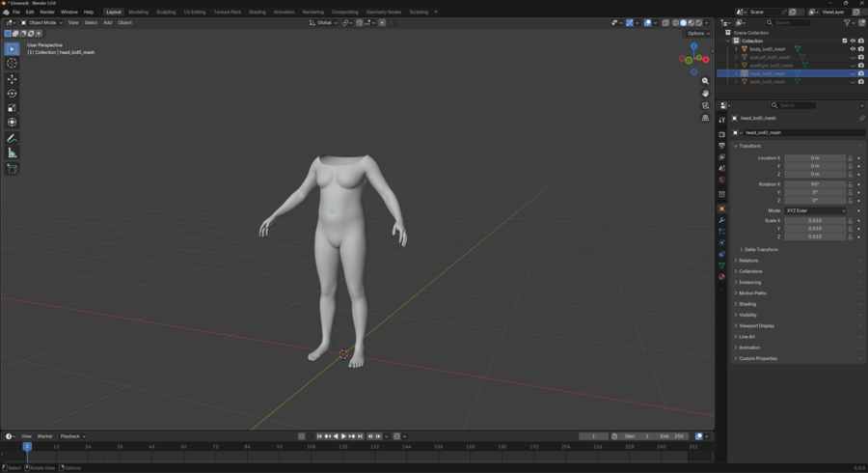Activate the Move tool
This screenshot has height=473, width=868.
[x=12, y=79]
